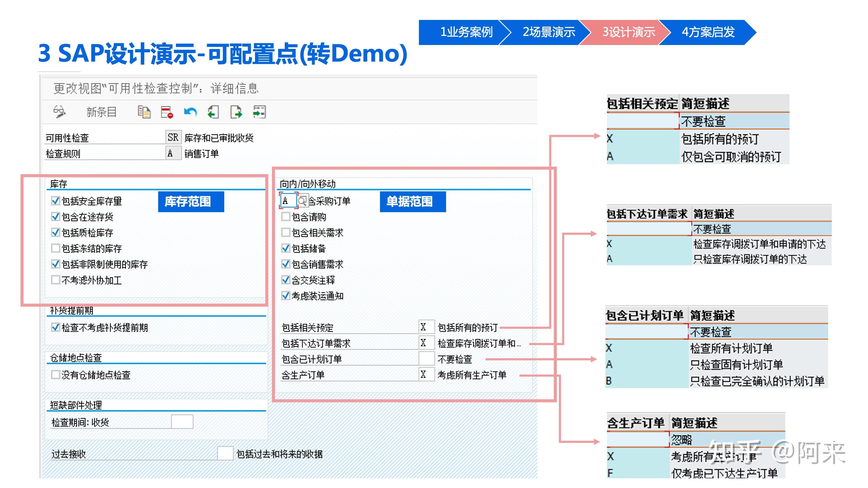Screen dimensions: 868x488
Task: Toggle 检查不考虑补货提前期 checkbox
Action: click(56, 327)
